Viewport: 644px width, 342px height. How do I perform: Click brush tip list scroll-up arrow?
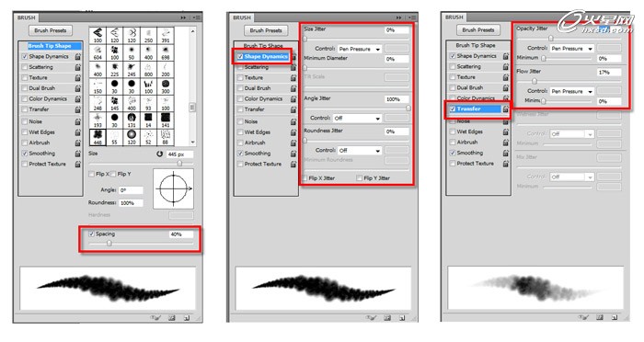tap(192, 31)
